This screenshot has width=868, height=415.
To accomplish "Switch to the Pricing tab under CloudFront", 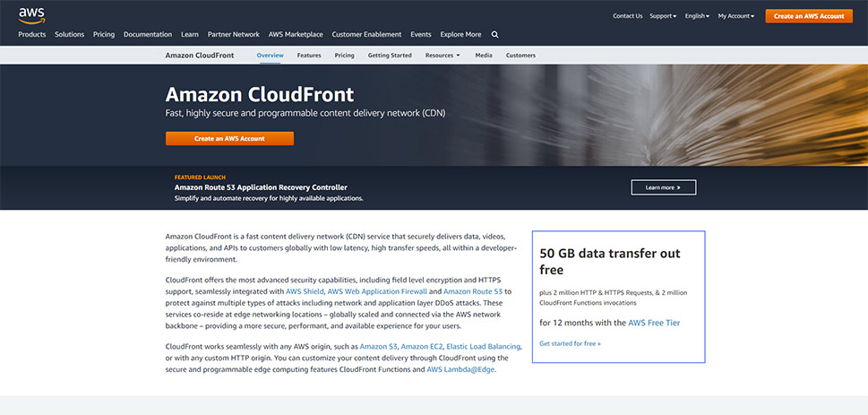I will click(344, 56).
